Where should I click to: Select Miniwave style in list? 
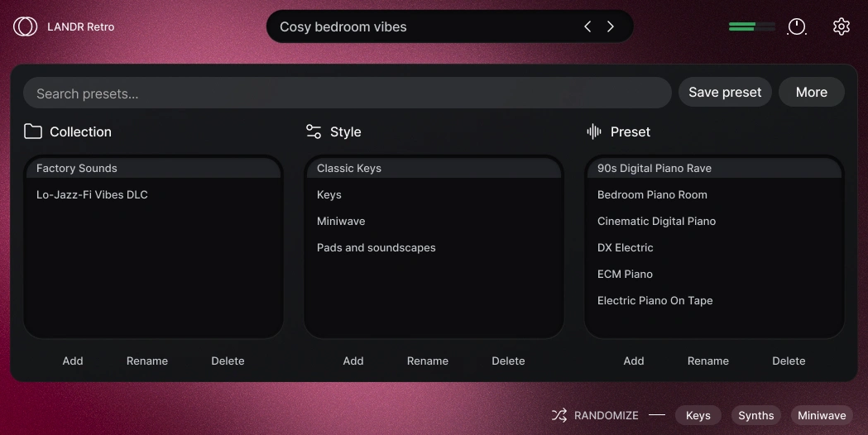434,222
